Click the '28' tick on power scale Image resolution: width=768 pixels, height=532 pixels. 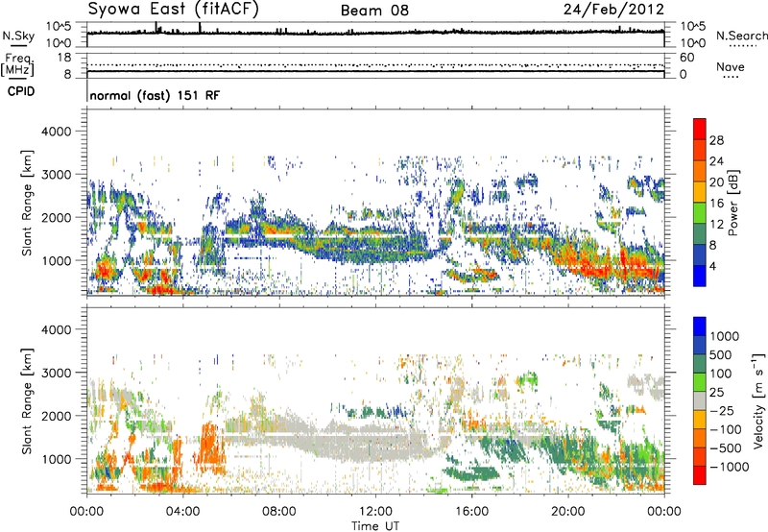coord(716,140)
